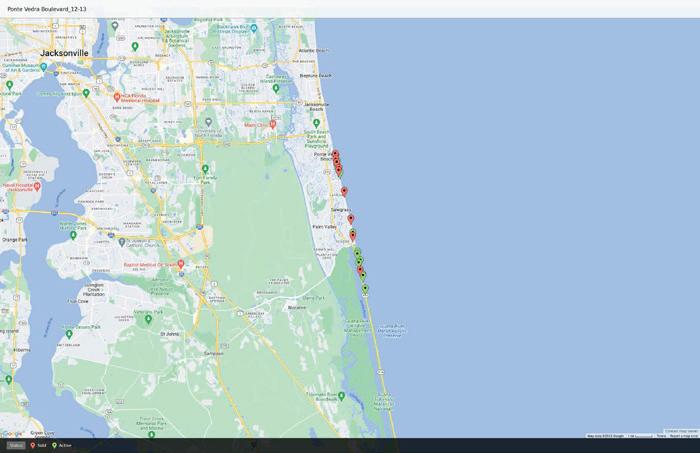Click the Cummer Museum of Art marker

click(43, 67)
